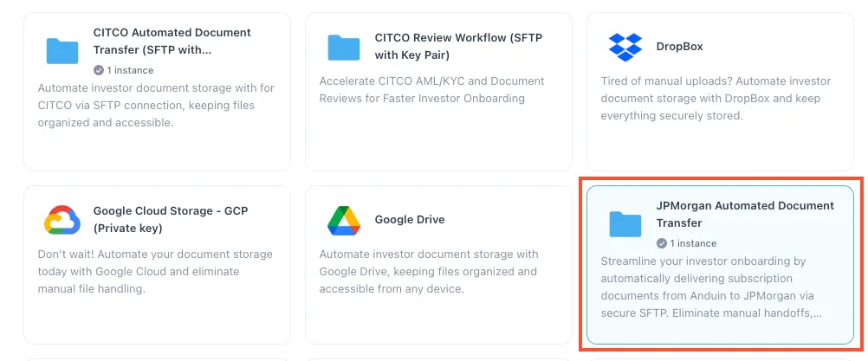The image size is (868, 361).
Task: Click the description "Don't wait! Automate your document storage"
Action: pos(155,272)
